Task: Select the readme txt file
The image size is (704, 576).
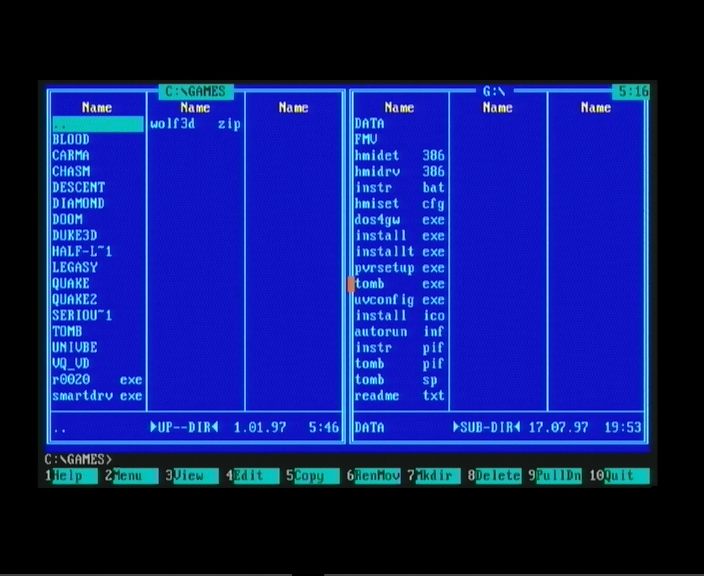Action: tap(400, 396)
